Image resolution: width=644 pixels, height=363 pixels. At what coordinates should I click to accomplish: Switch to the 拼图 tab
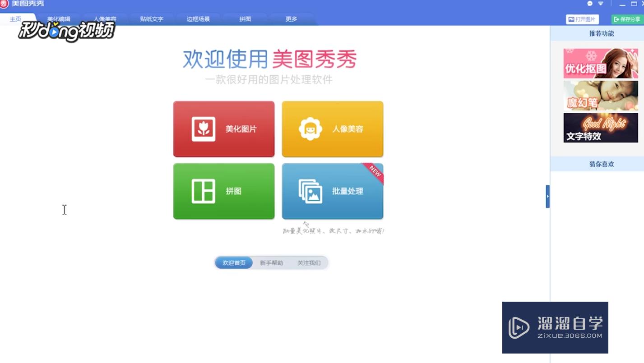click(245, 19)
